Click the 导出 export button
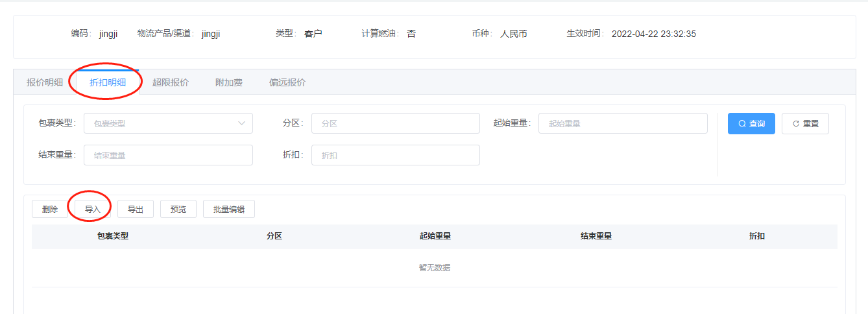Screen dimensions: 868x314 point(136,209)
